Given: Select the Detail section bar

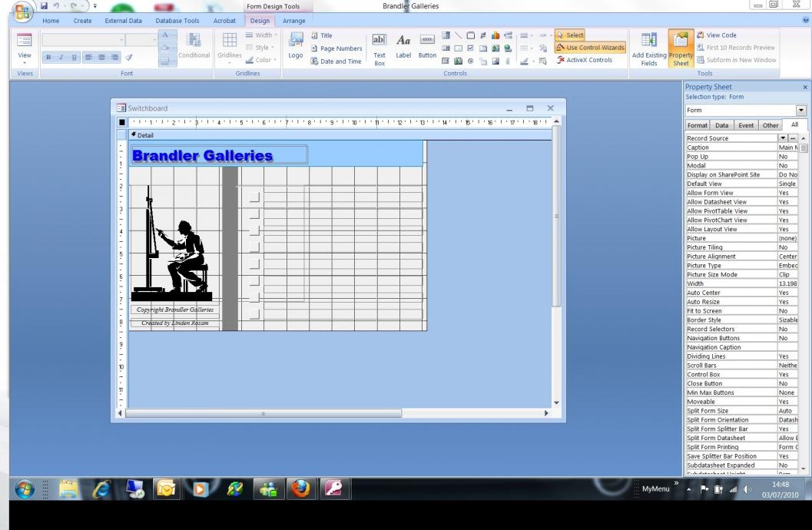Looking at the screenshot, I should coord(340,135).
